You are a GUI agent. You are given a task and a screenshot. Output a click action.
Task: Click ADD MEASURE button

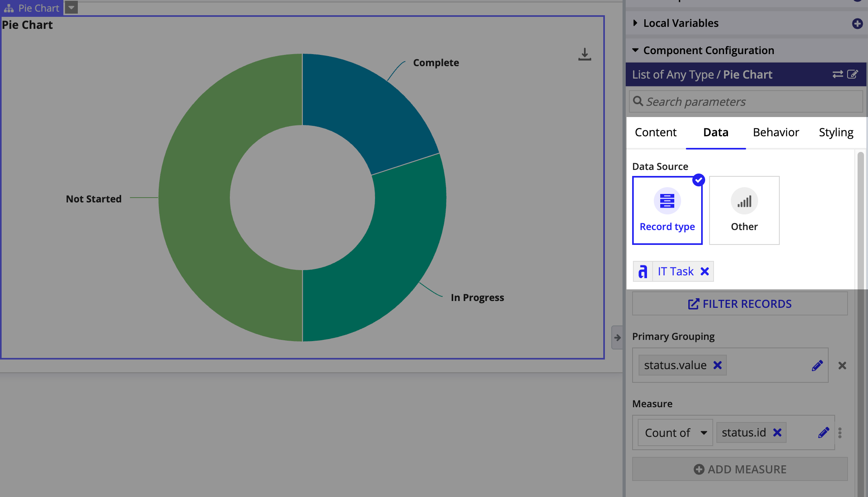coord(740,469)
